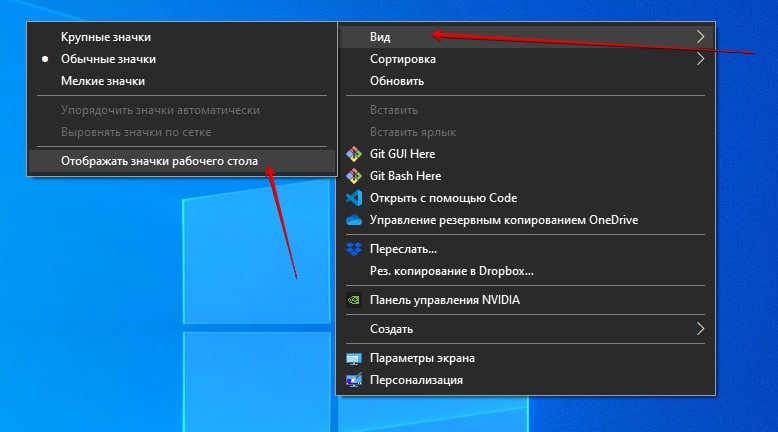
Task: Open Панель управления NVIDIA
Action: tap(525, 300)
